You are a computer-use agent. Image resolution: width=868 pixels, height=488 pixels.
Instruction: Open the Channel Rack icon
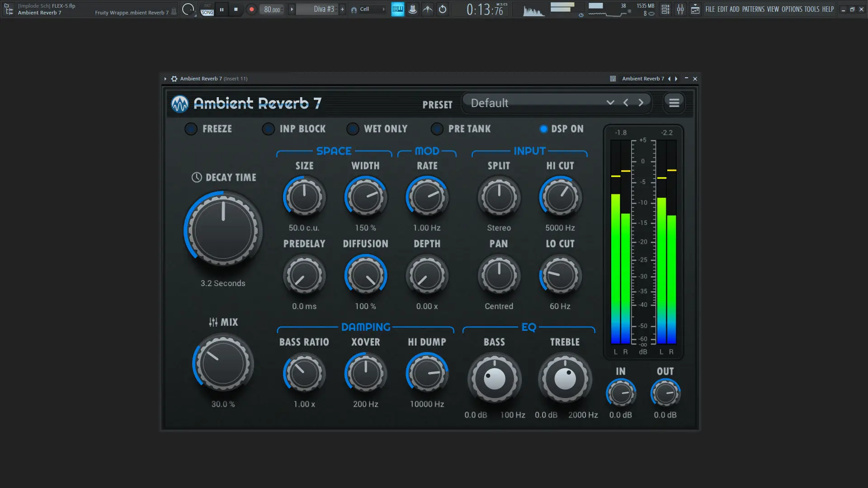pos(665,9)
